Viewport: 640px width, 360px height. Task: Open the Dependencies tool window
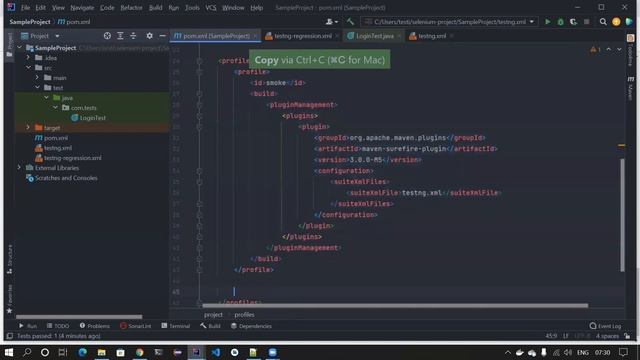point(251,326)
